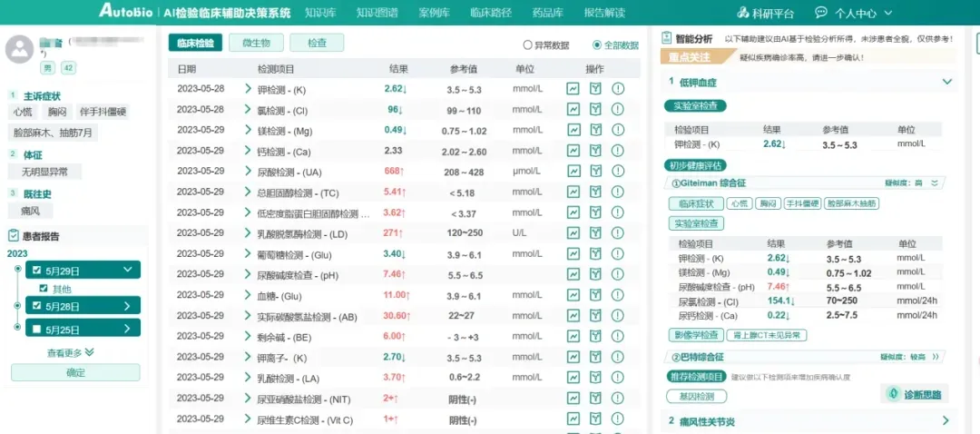Open the 知识图谱 menu item

376,13
